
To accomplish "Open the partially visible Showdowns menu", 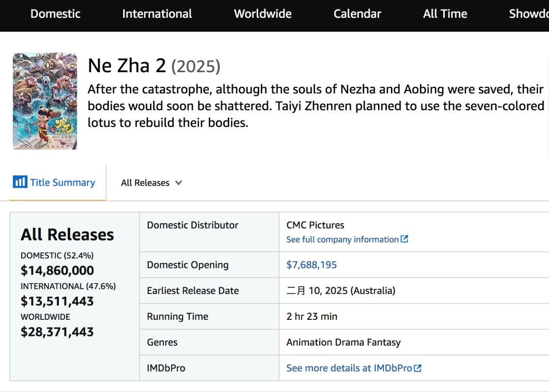I will (529, 14).
